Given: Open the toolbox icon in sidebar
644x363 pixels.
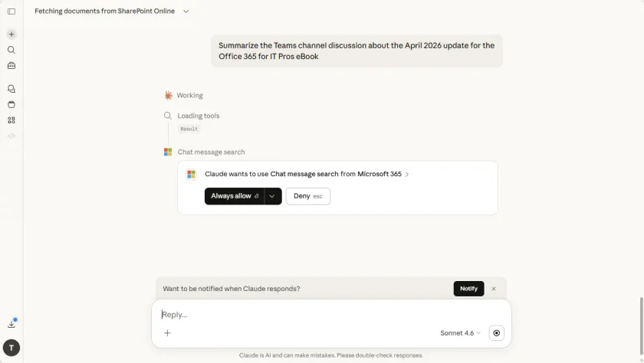Looking at the screenshot, I should click(x=11, y=66).
